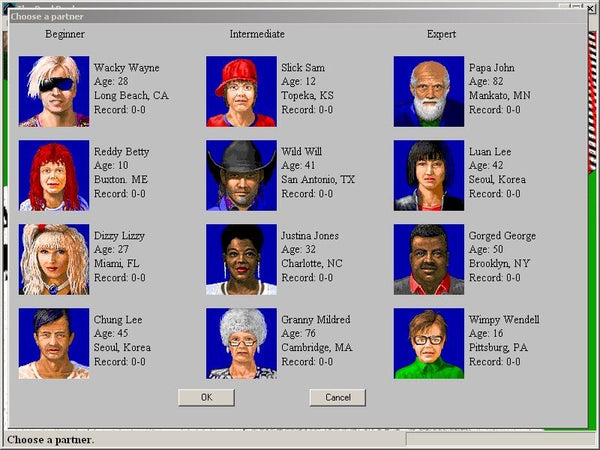Select Wacky Wayne's portrait with sunglasses
Viewport: 600px width, 450px height.
click(x=54, y=91)
